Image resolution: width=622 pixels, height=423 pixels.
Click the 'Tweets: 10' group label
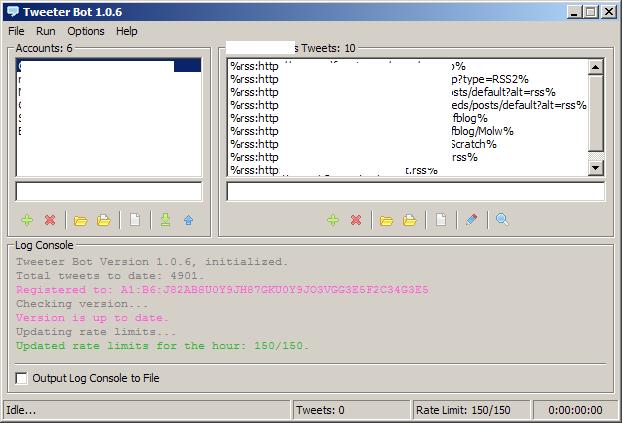[x=328, y=48]
